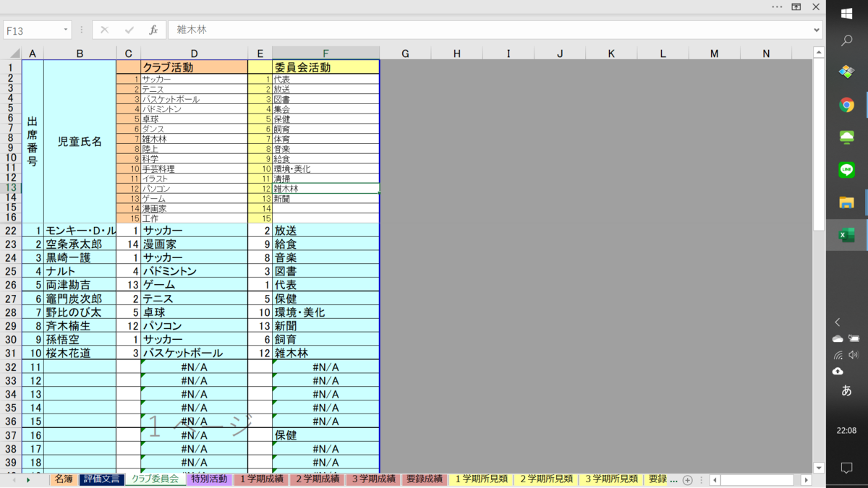Select the 漫画家 cell in row 23

[194, 244]
